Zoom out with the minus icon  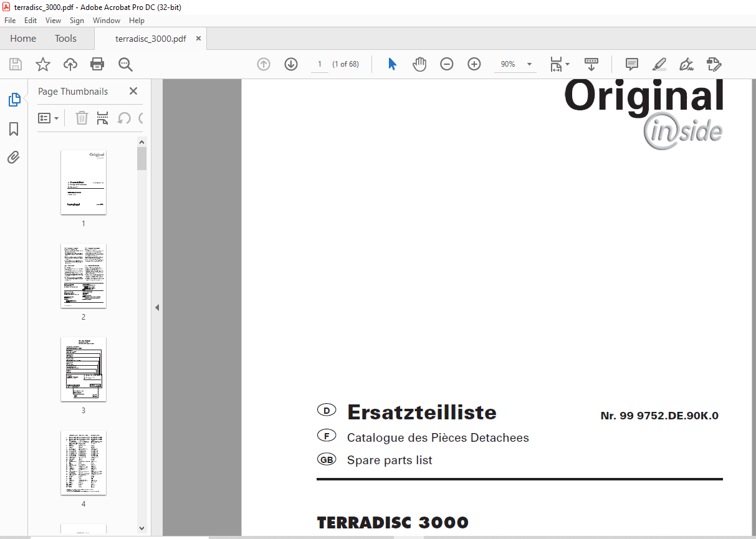[447, 64]
